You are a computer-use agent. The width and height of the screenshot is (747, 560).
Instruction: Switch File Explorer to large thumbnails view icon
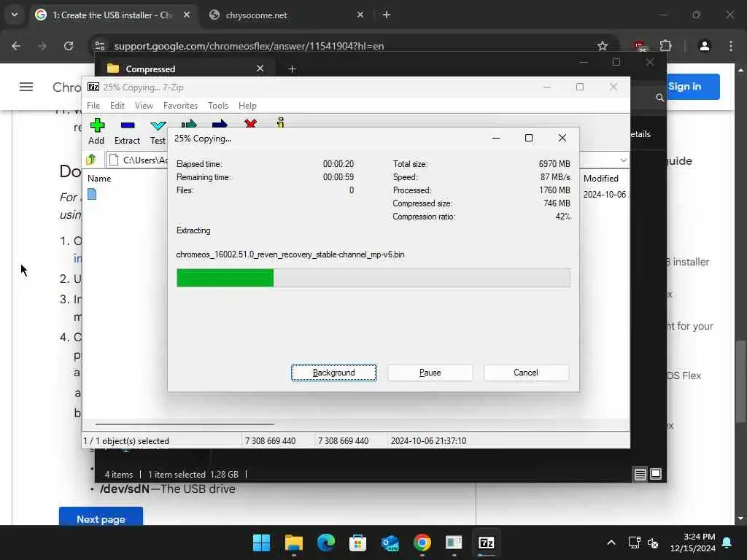656,474
